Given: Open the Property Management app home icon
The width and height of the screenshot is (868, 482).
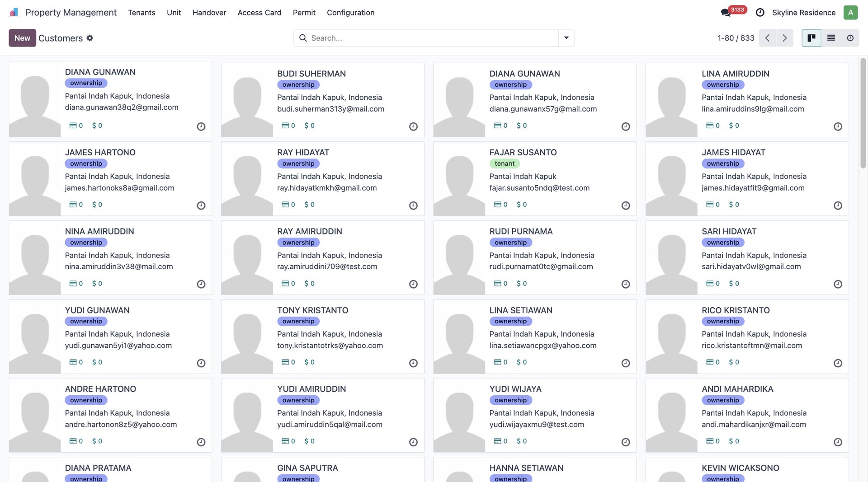Looking at the screenshot, I should tap(14, 12).
